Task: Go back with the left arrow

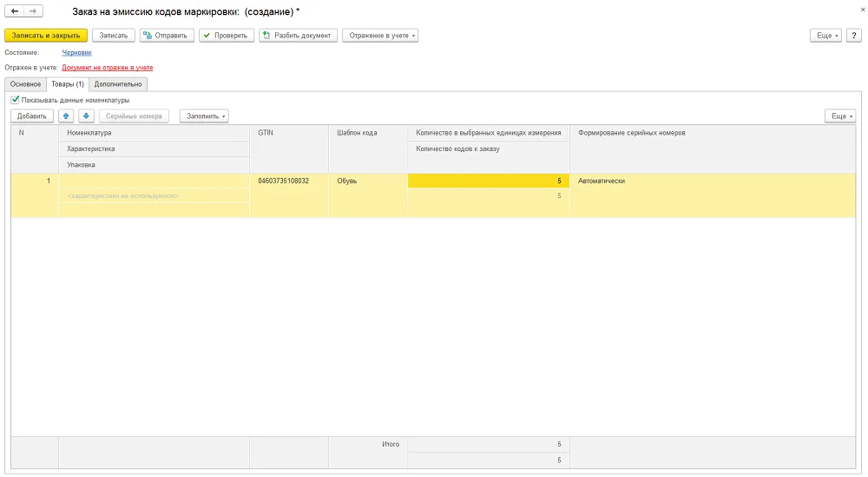Action: (x=15, y=11)
